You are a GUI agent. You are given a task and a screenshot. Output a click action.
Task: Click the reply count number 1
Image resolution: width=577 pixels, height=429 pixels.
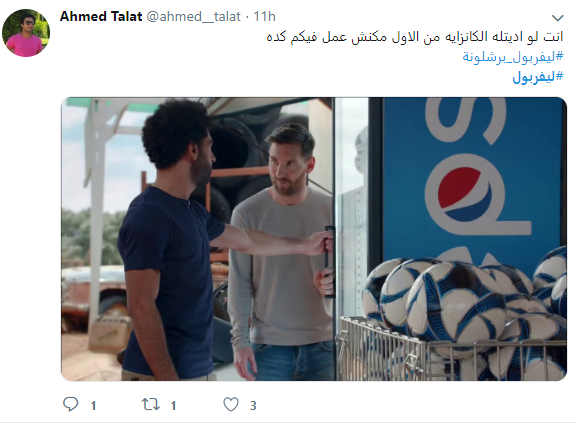tap(93, 405)
